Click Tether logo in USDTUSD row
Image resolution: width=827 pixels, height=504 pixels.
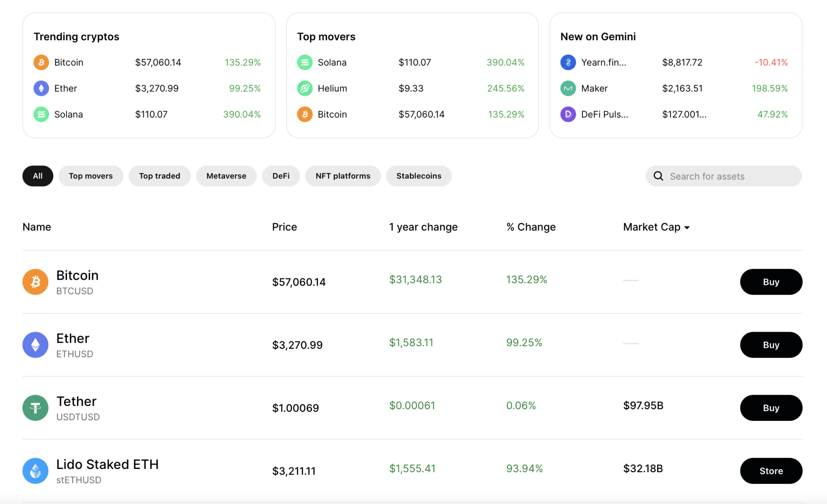coord(36,408)
